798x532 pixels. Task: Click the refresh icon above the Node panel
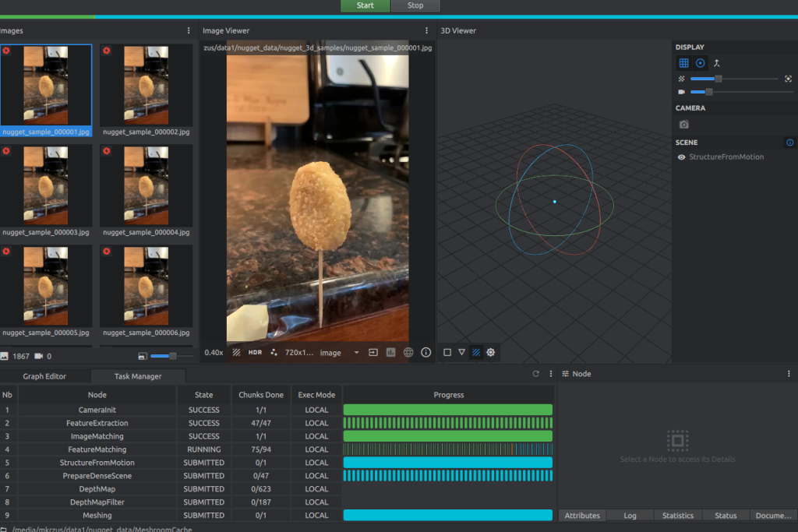click(535, 374)
